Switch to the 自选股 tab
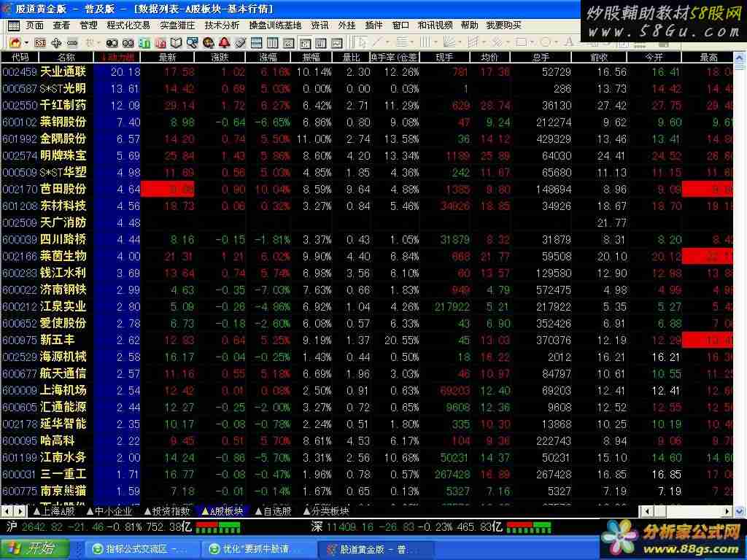Screen dimensions: 747x560 click(x=274, y=511)
